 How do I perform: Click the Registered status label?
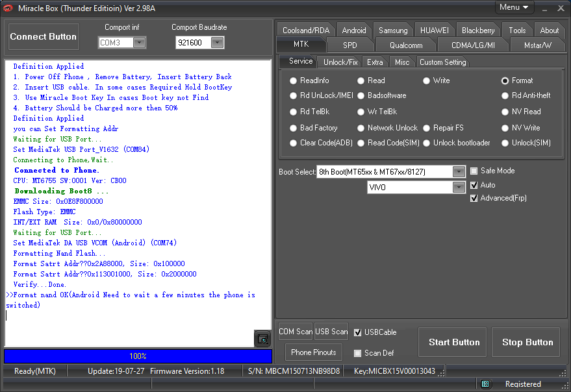523,384
